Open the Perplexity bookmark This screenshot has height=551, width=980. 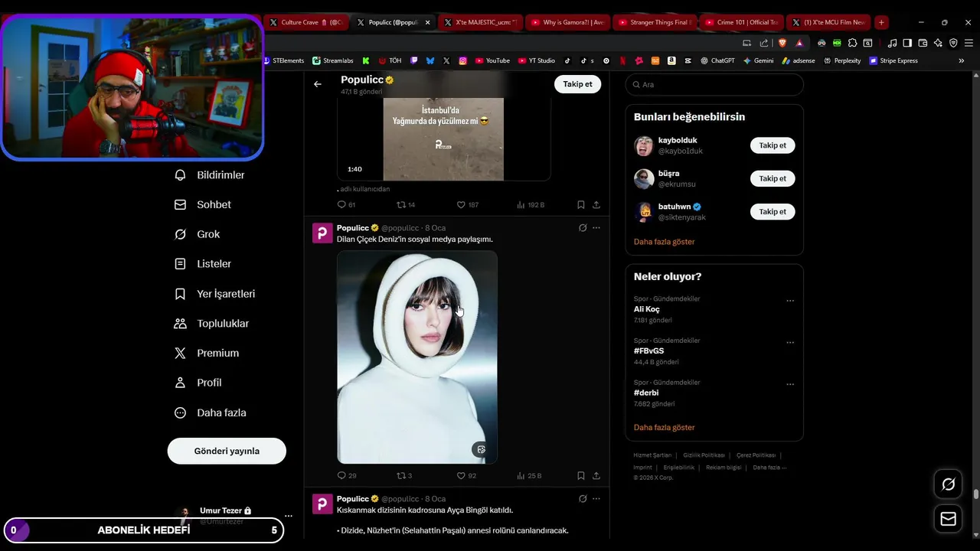(x=842, y=60)
